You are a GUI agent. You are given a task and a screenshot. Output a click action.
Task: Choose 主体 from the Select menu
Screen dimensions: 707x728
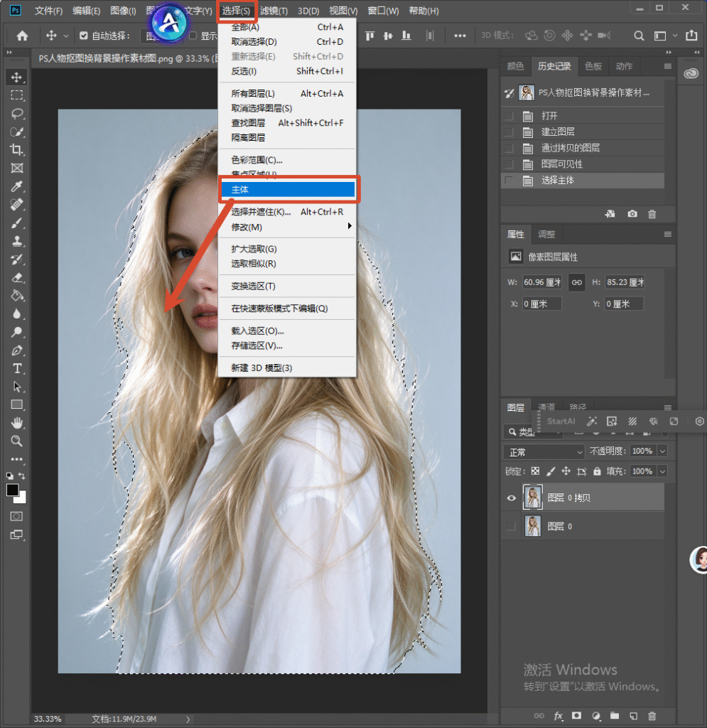[x=287, y=189]
